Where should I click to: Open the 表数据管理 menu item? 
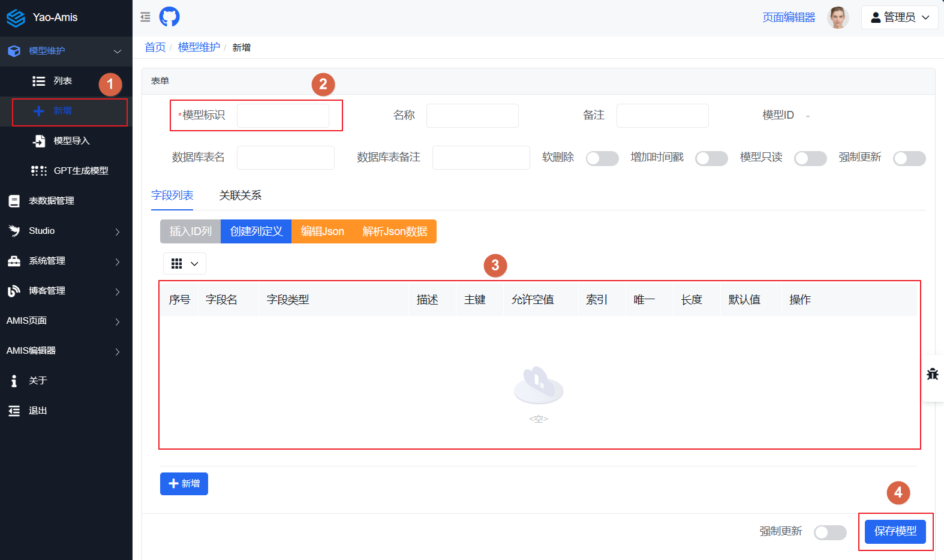point(52,201)
